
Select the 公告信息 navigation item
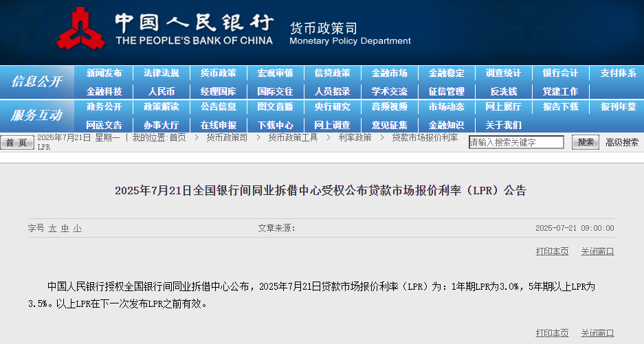click(218, 107)
